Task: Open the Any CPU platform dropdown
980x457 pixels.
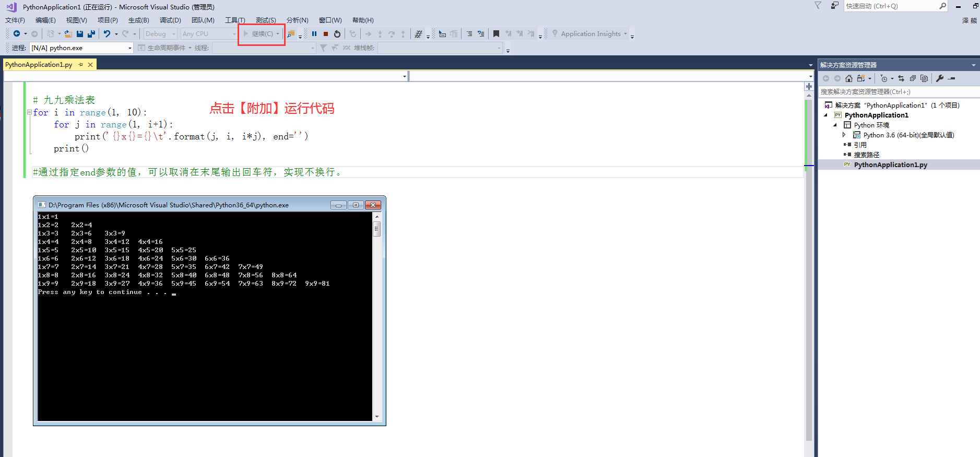Action: (209, 34)
